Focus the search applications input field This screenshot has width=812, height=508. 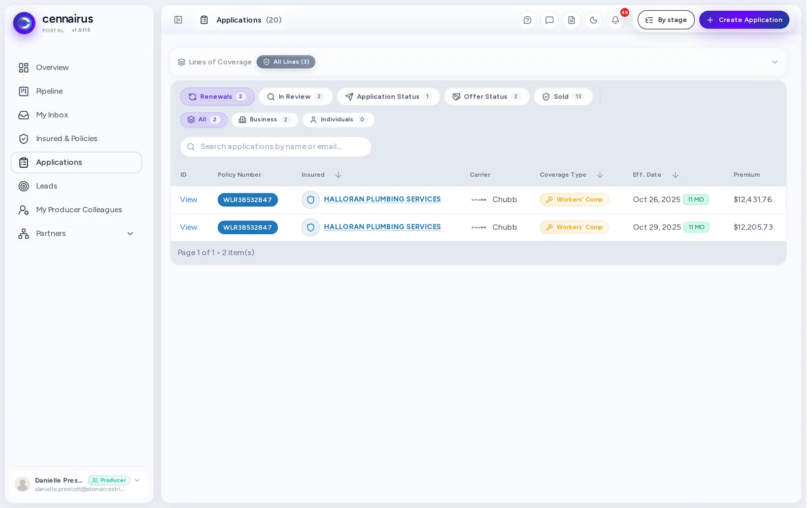pos(276,147)
